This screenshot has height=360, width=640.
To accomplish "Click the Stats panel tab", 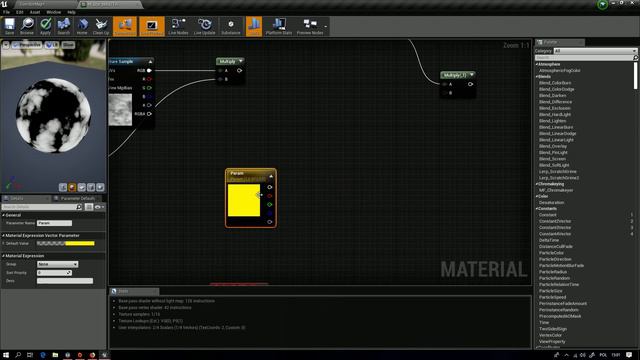I will [134, 291].
